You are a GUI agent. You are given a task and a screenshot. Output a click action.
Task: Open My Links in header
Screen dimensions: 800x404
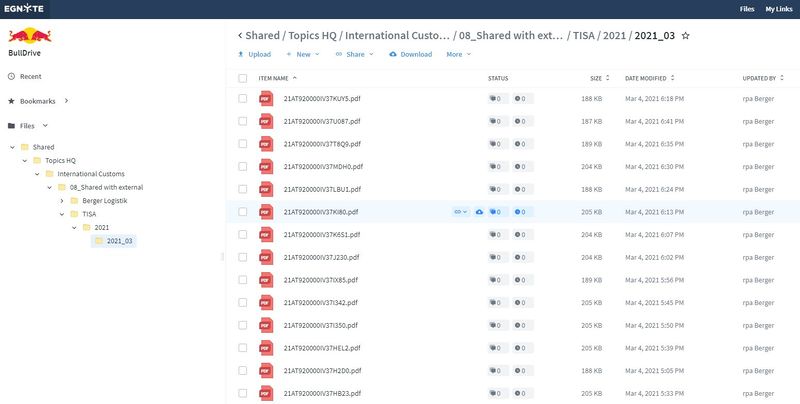pyautogui.click(x=779, y=9)
